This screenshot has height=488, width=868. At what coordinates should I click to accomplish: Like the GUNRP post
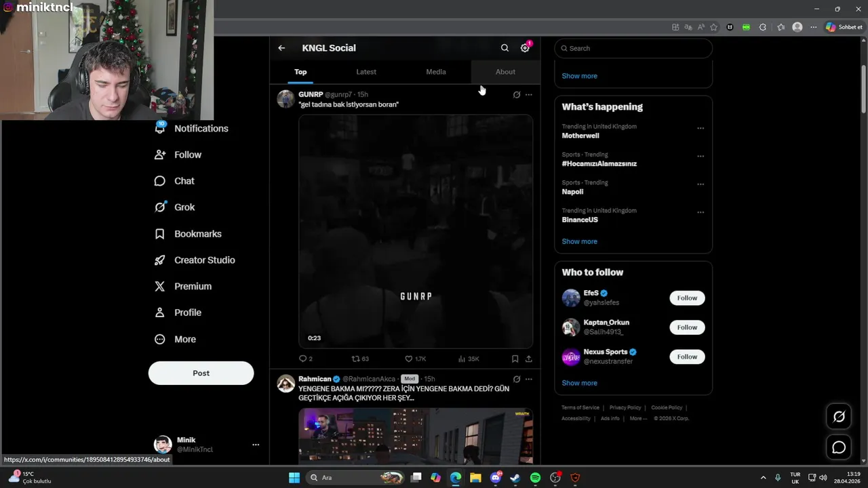tap(408, 359)
